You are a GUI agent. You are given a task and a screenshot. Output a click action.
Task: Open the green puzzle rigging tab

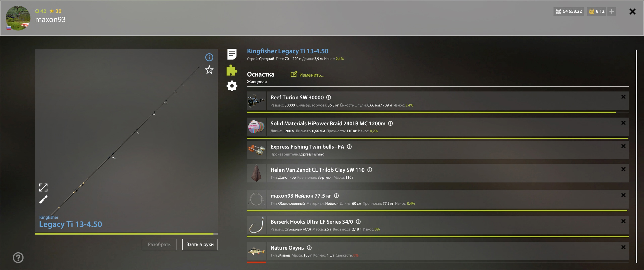[232, 70]
